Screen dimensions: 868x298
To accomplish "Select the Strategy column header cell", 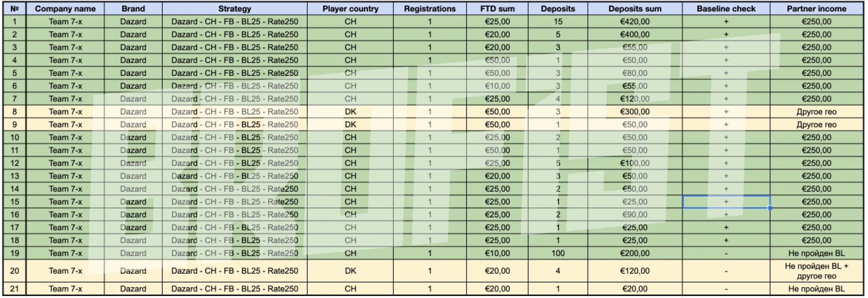I will pos(235,9).
